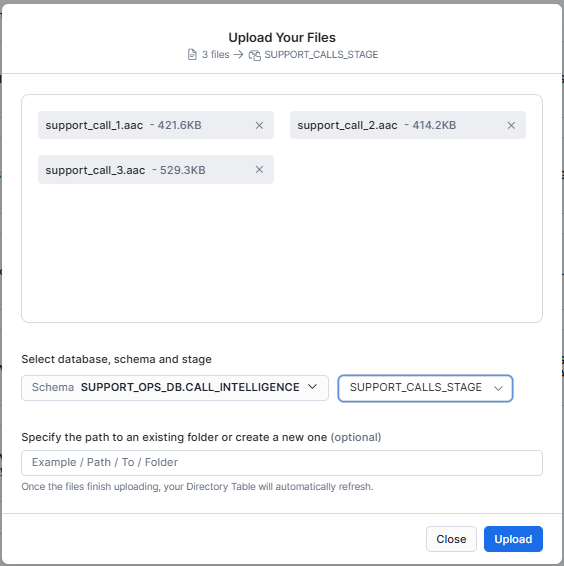Open the Schema SUPPORT_OPS_DB.CALL_INTELLIGENCE dropdown
Viewport: 564px width, 566px height.
click(175, 388)
